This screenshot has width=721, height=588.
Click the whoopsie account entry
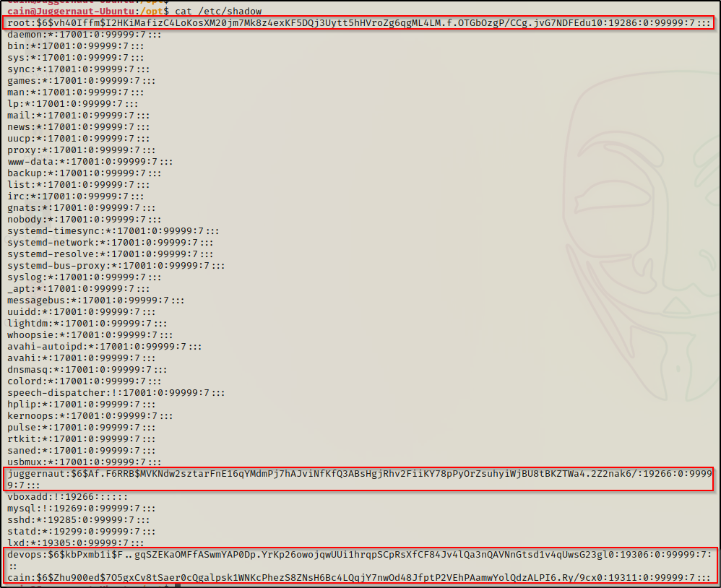click(x=90, y=334)
